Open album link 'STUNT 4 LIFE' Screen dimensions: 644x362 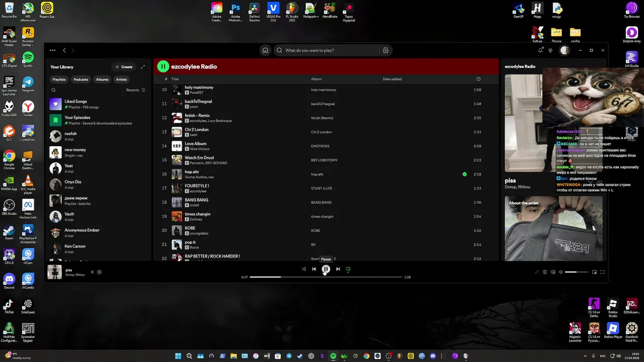[x=321, y=188]
